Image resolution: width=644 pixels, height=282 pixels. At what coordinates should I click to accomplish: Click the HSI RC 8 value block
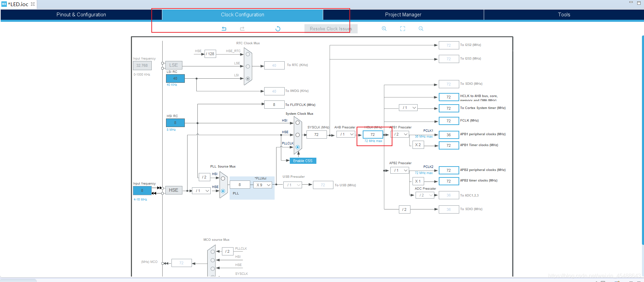pos(175,123)
